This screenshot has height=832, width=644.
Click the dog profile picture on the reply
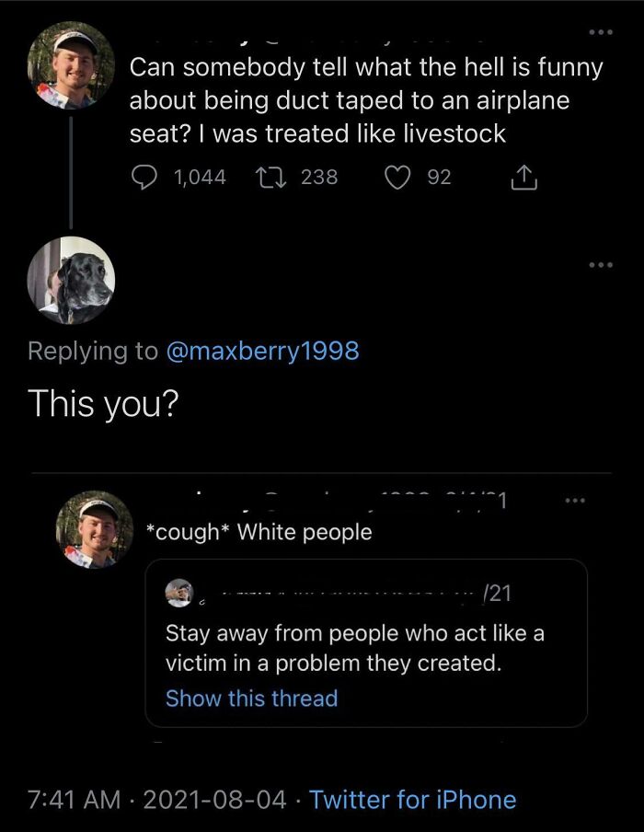71,282
